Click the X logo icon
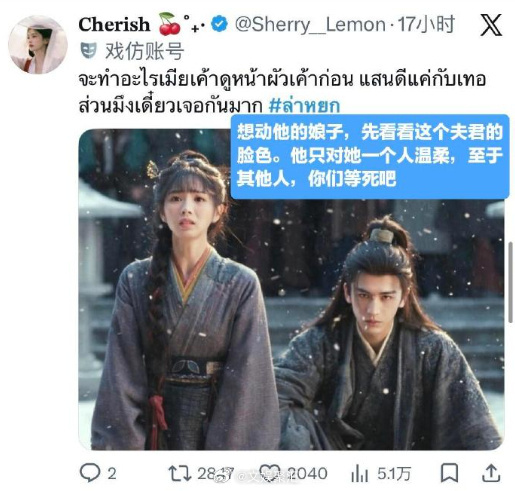Screen dimensions: 515x491 point(491,25)
